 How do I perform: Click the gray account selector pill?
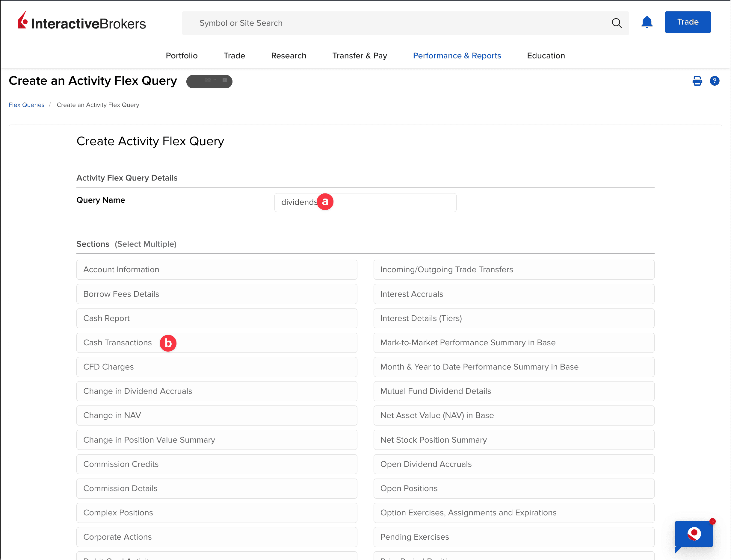tap(209, 81)
